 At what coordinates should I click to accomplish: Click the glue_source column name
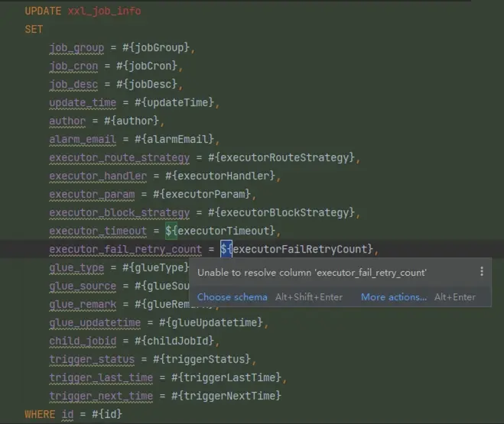[83, 286]
